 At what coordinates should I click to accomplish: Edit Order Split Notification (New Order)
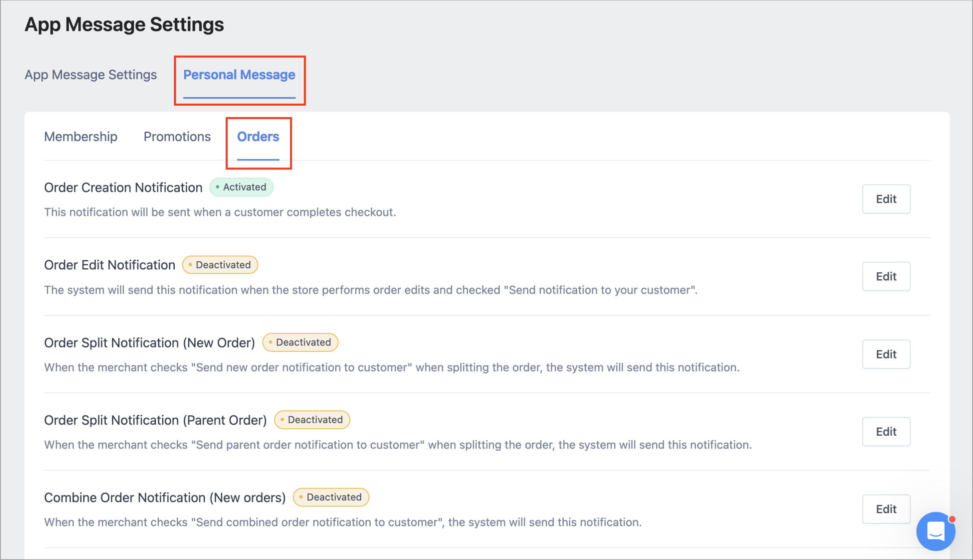[886, 354]
